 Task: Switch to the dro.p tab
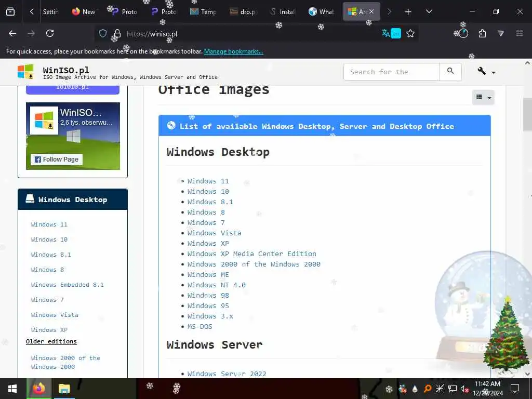(x=243, y=12)
